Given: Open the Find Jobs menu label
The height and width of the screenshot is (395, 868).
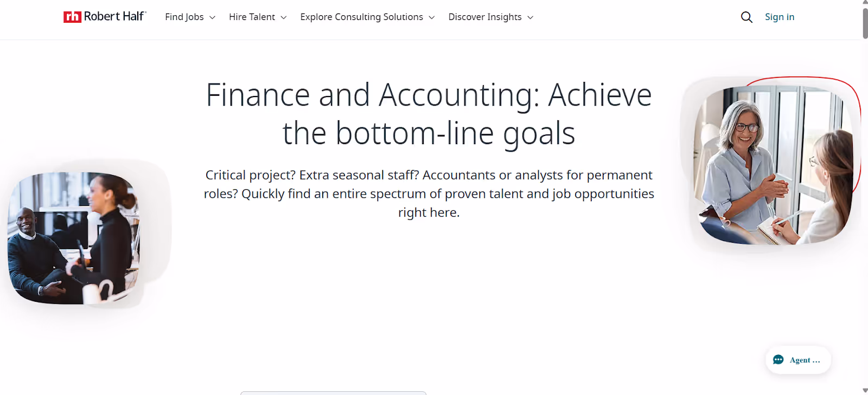Looking at the screenshot, I should pyautogui.click(x=184, y=17).
